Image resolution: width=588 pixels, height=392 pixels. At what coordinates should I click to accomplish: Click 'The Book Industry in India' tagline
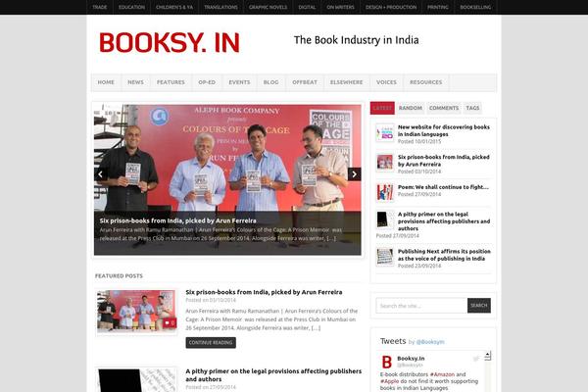click(357, 40)
